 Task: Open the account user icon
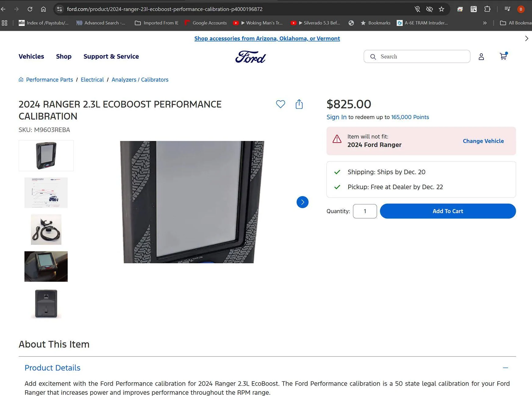click(x=481, y=57)
